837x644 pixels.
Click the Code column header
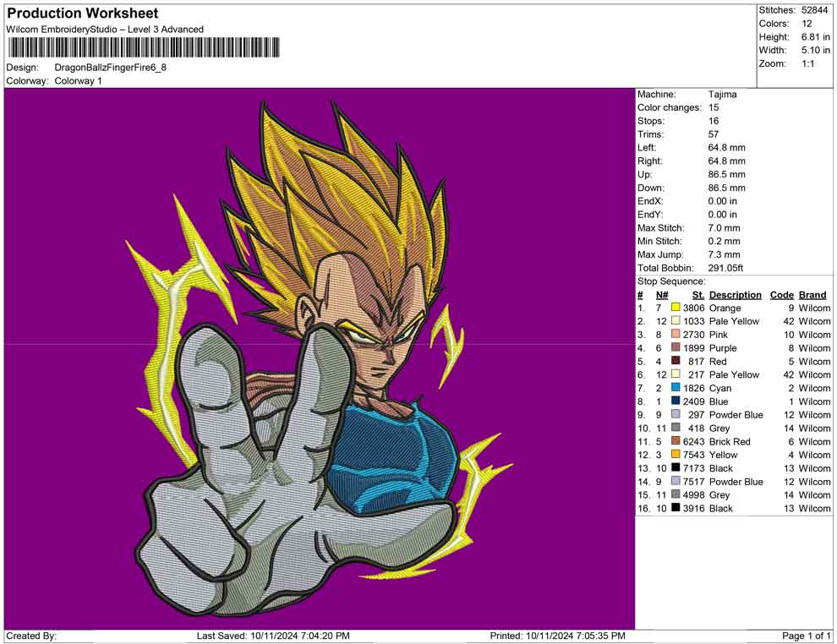pyautogui.click(x=781, y=295)
